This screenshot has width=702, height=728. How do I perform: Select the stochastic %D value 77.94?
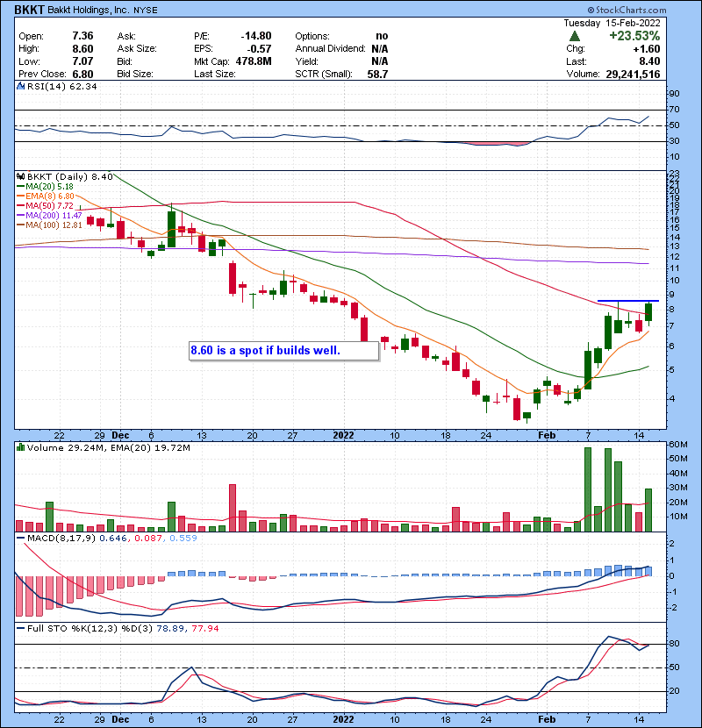click(204, 629)
